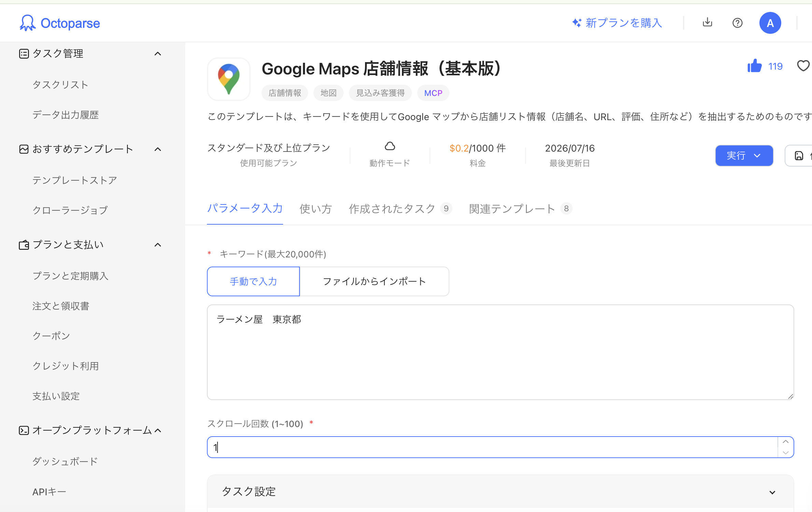Open クーポン in the sidebar

point(51,336)
